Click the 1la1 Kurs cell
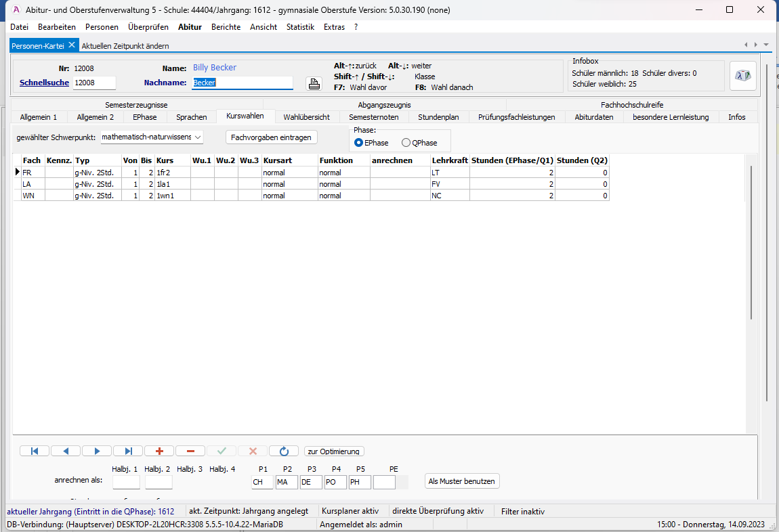The image size is (779, 532). pos(173,184)
